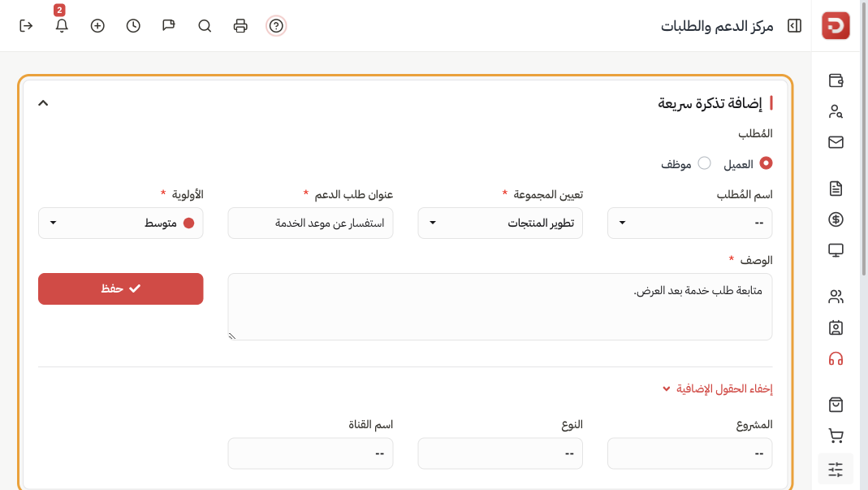Open the red headset support icon
The width and height of the screenshot is (868, 490).
pos(836,358)
